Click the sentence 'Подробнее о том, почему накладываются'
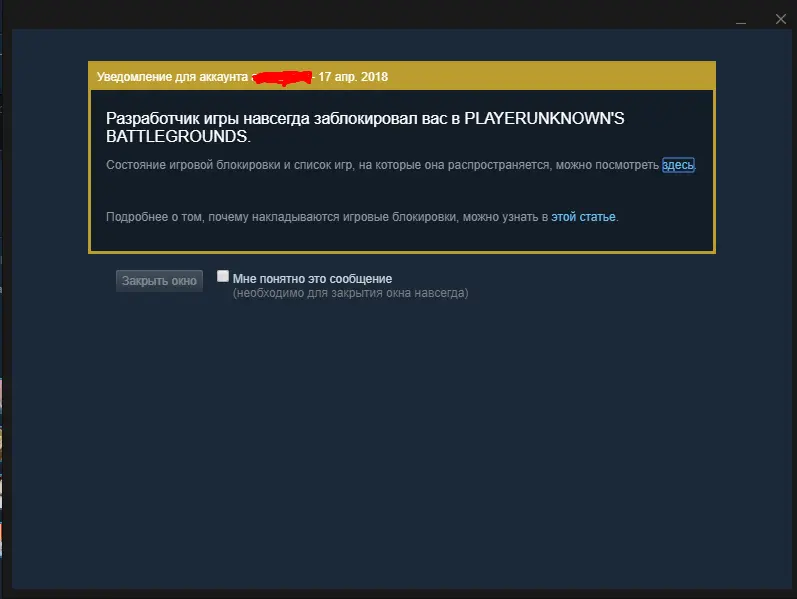 [x=222, y=217]
